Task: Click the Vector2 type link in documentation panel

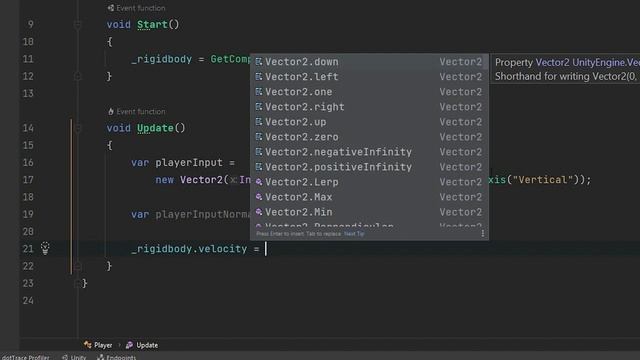Action: [552, 62]
